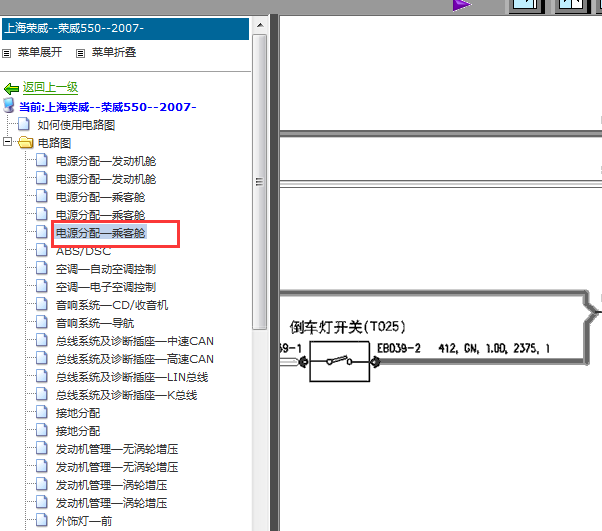This screenshot has width=602, height=531.
Task: Open 总线系统及诊断插座—高速CAN diagram
Action: point(134,359)
